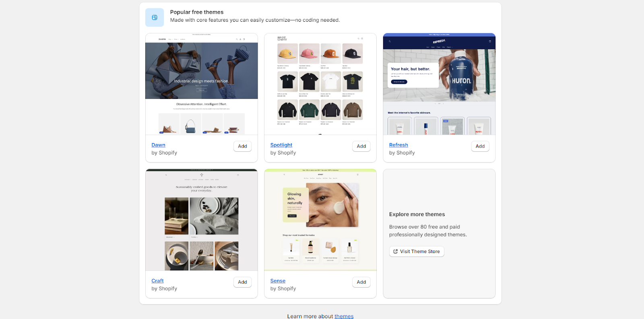The height and width of the screenshot is (319, 644).
Task: Add the Craft theme
Action: (242, 282)
